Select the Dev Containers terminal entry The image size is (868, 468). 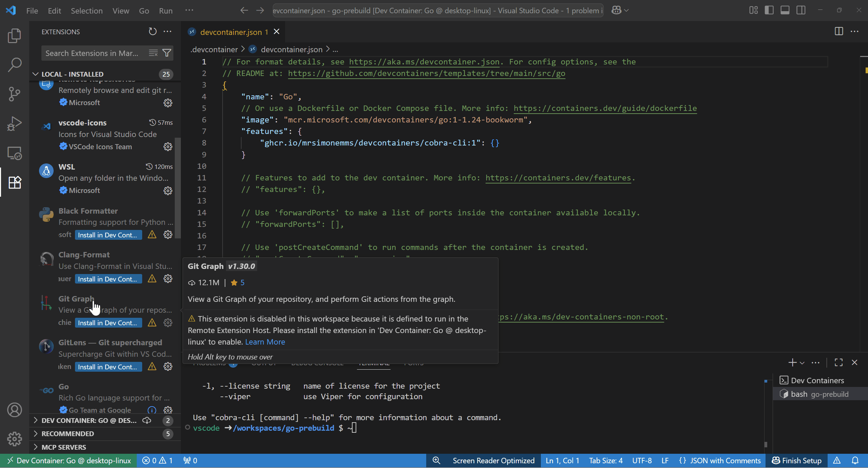coord(820,381)
